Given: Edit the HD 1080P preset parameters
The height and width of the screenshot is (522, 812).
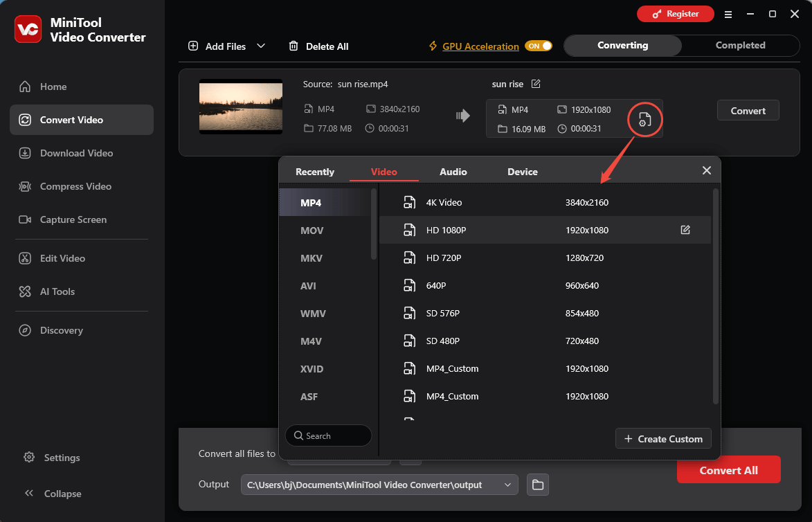Looking at the screenshot, I should [x=685, y=229].
